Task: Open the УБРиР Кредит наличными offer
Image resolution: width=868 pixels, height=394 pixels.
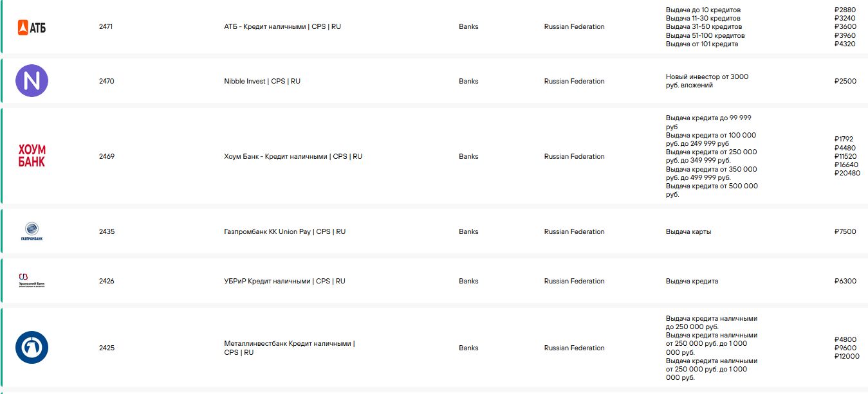Action: (284, 282)
